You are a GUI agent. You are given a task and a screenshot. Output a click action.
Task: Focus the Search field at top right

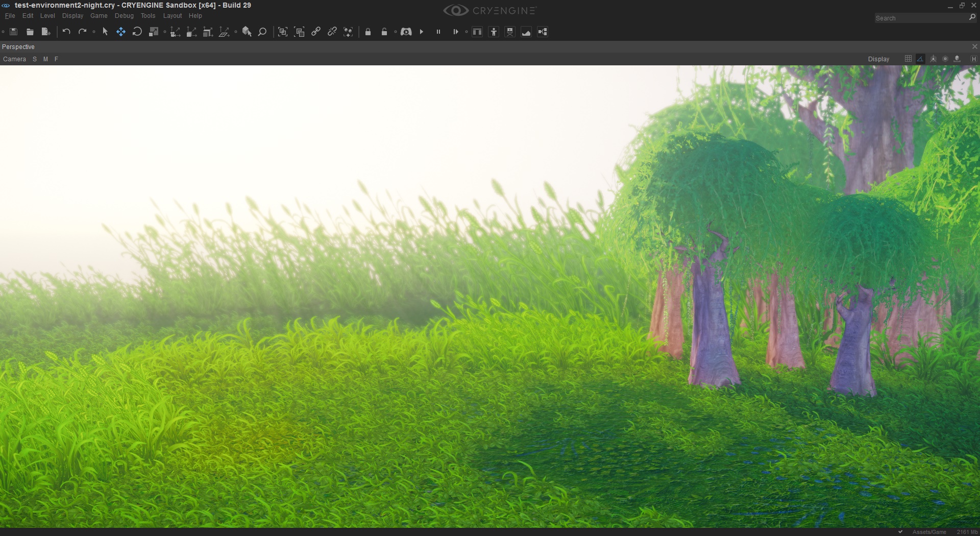click(x=921, y=18)
